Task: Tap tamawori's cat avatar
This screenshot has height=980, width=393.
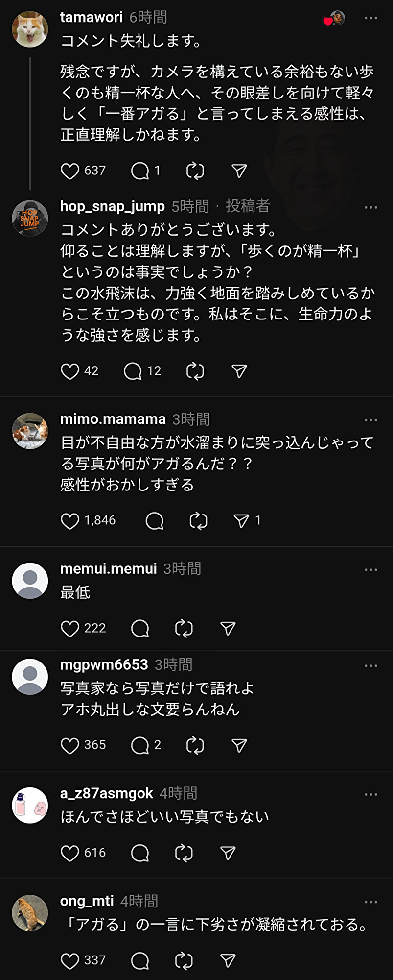Action: tap(30, 29)
